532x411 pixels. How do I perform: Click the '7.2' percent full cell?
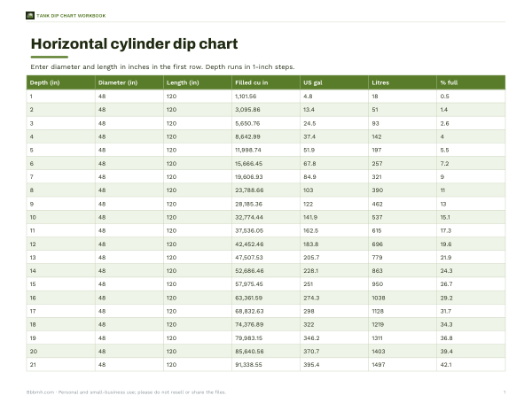coord(472,163)
